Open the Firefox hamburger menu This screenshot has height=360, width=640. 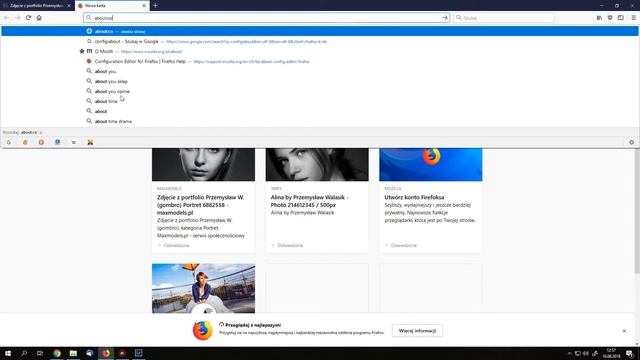click(633, 18)
